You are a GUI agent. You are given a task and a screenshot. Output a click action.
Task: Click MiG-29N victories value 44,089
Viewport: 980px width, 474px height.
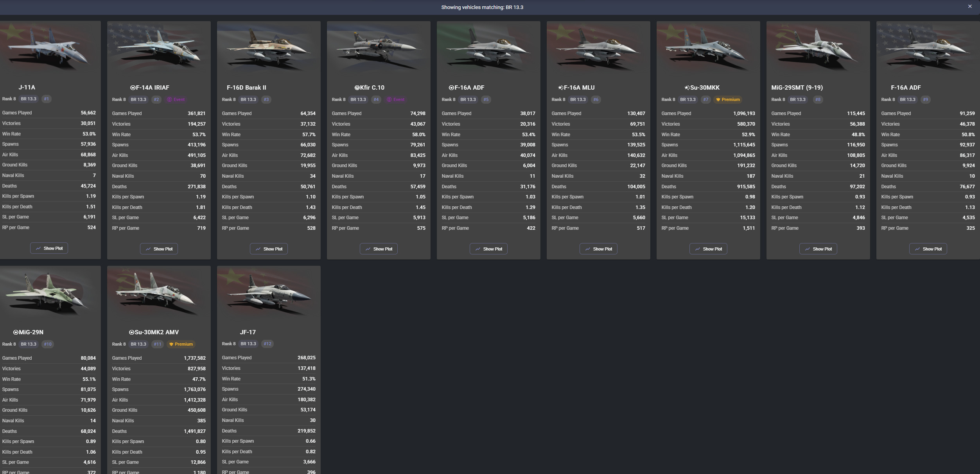tap(88, 369)
